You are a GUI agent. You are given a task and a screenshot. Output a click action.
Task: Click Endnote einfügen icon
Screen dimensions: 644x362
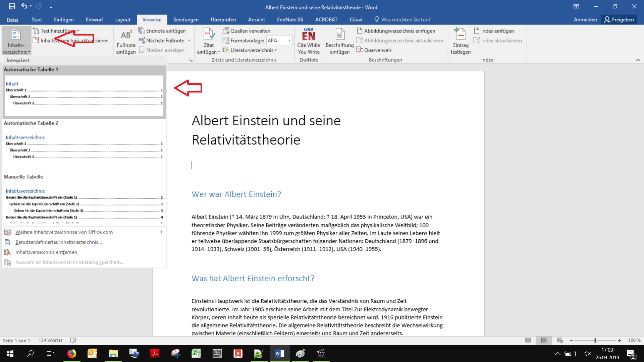click(142, 31)
